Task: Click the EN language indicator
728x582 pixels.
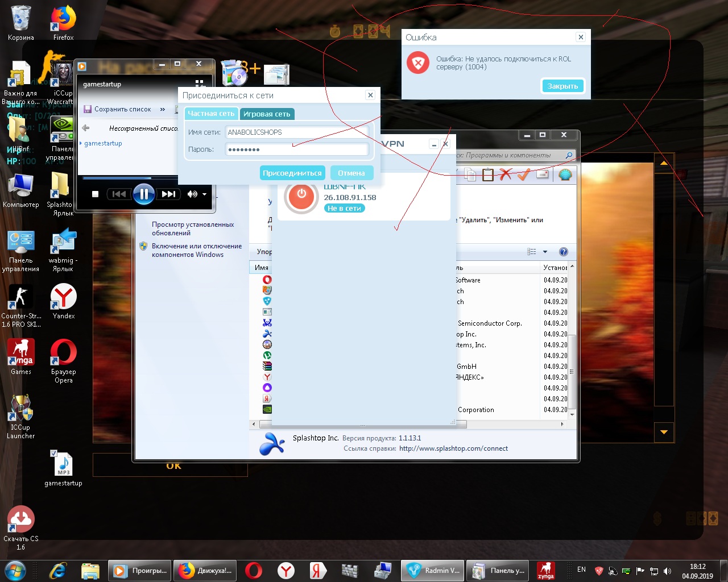Action: click(x=581, y=569)
